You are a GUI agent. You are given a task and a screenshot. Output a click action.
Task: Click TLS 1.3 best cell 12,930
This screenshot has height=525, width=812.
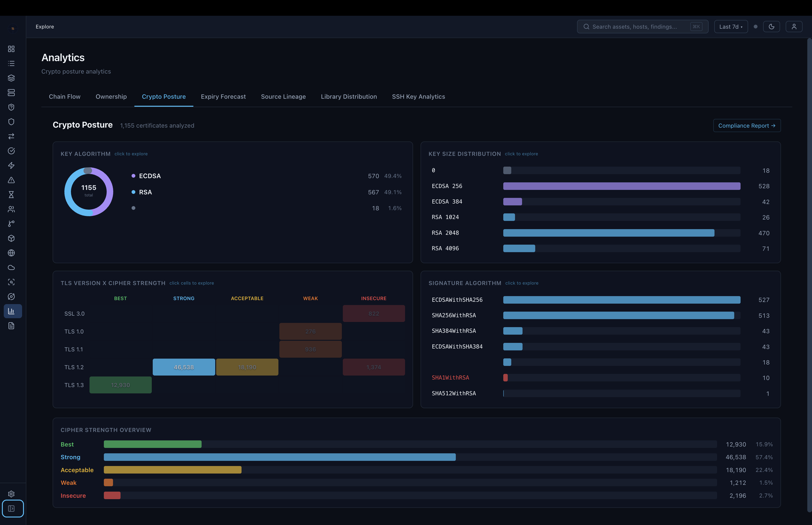[120, 385]
